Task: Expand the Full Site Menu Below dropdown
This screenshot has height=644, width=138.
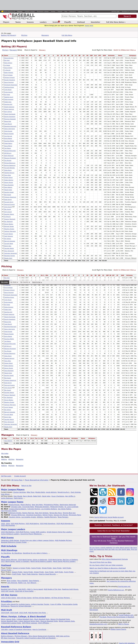Action: tap(116, 22)
